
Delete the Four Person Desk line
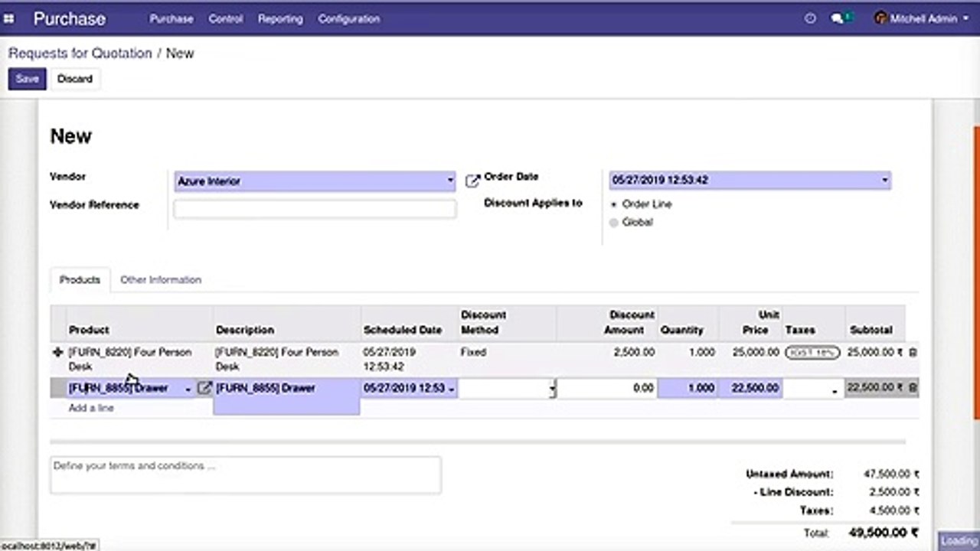(913, 353)
